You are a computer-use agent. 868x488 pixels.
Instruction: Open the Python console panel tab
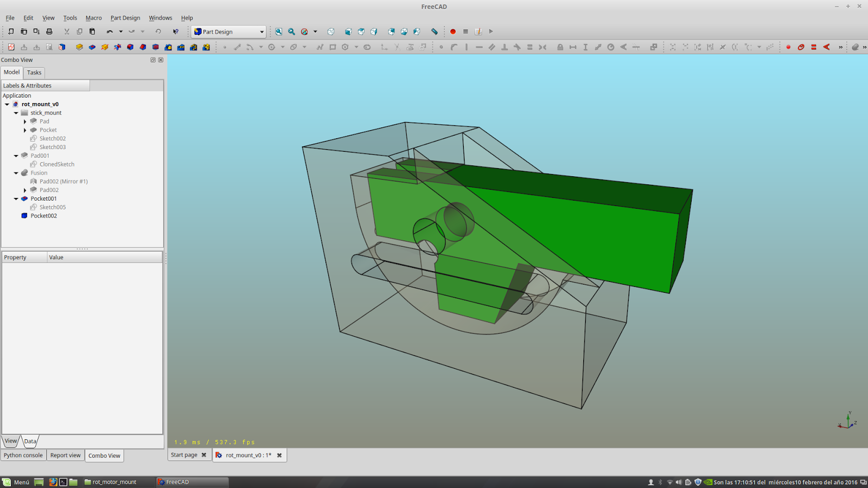coord(23,455)
